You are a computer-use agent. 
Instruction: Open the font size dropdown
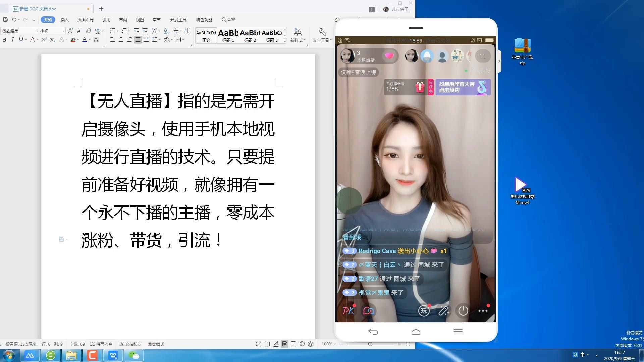pyautogui.click(x=63, y=31)
